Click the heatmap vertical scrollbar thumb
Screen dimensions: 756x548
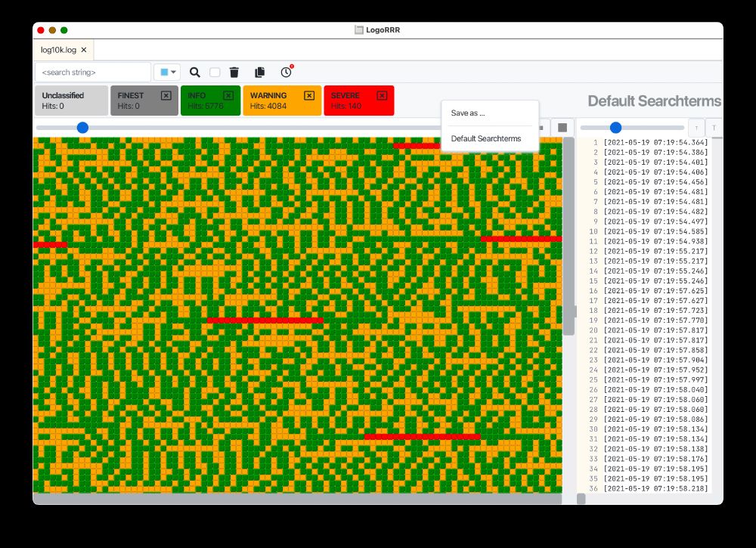click(569, 236)
